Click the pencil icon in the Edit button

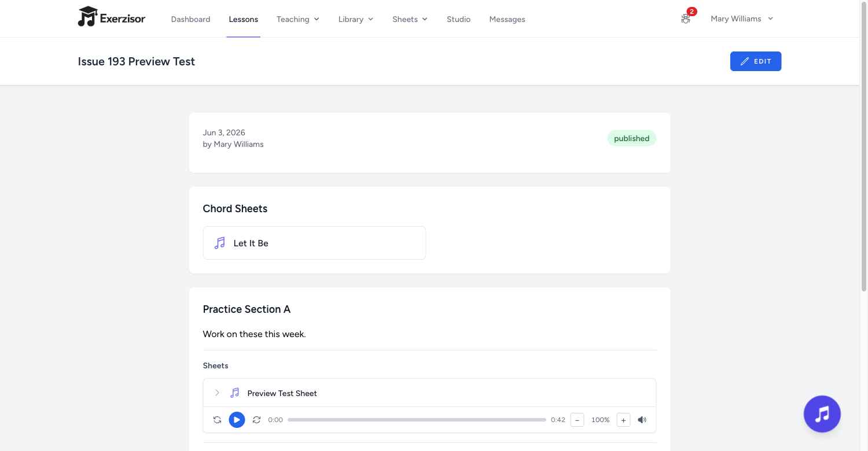click(745, 61)
